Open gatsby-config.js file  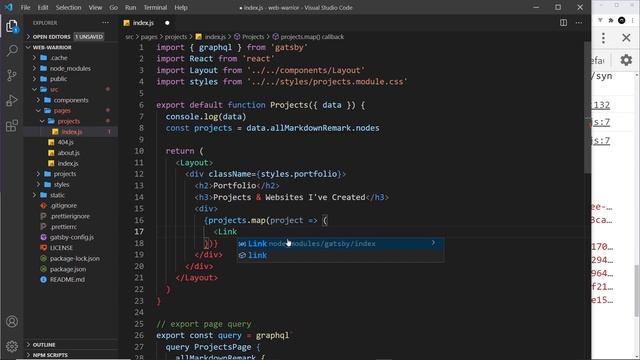coord(71,237)
